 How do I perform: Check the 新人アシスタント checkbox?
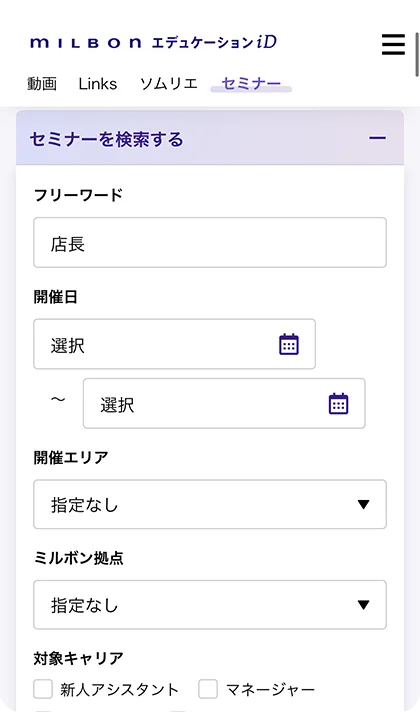[x=43, y=689]
